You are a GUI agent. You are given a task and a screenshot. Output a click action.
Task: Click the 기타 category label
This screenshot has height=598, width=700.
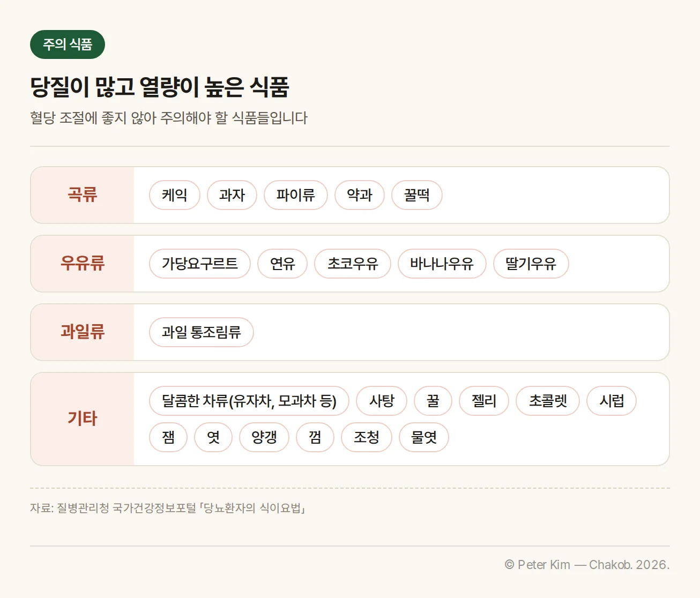pyautogui.click(x=82, y=418)
